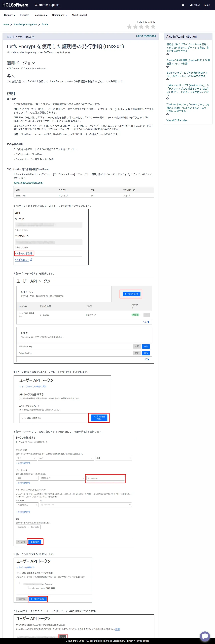Click View all 317 articles
Image resolution: width=215 pixels, height=644 pixels.
(177, 121)
